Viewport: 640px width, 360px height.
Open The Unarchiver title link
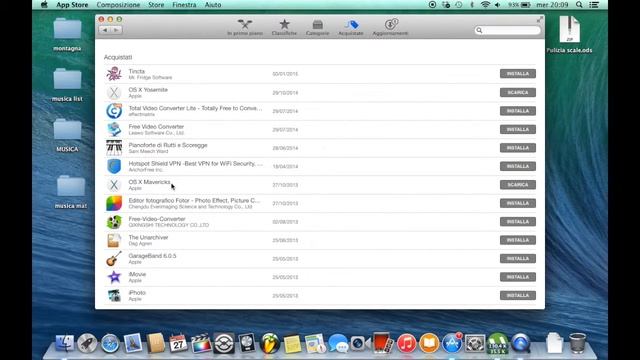pyautogui.click(x=148, y=237)
